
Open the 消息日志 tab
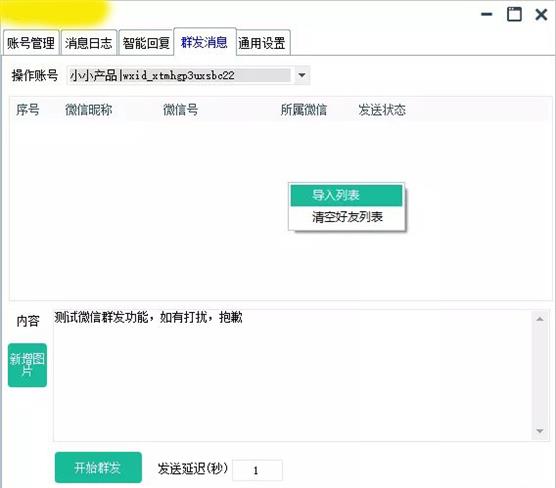[x=89, y=43]
